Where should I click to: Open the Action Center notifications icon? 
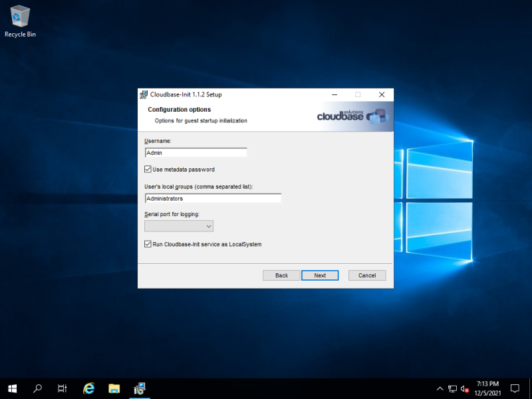tap(515, 389)
